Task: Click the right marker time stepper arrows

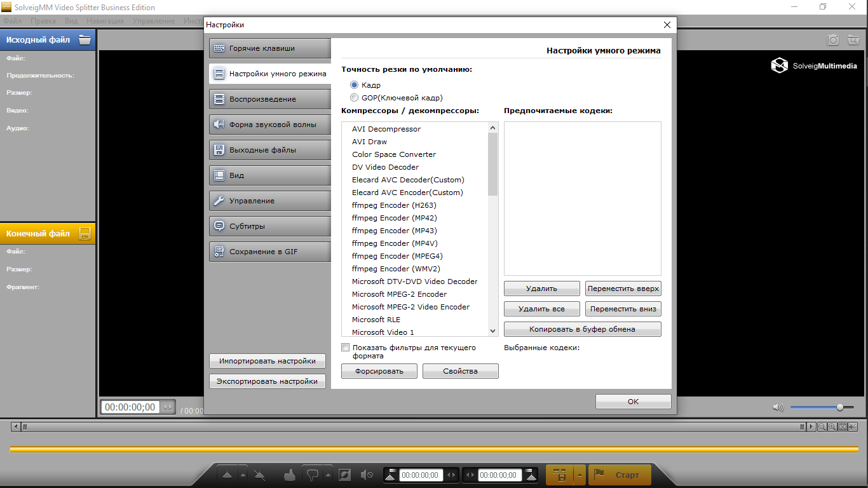Action: [471, 475]
